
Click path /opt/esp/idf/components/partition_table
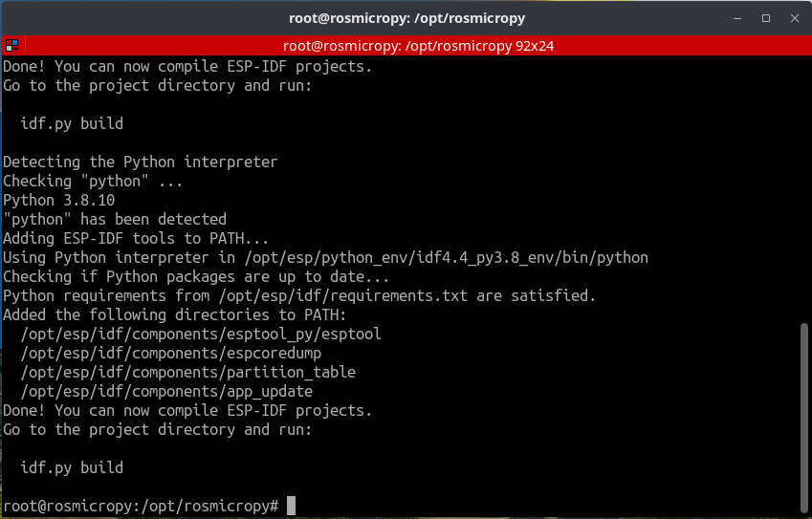(188, 372)
